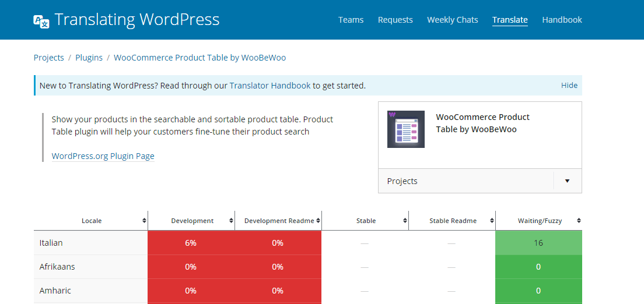The image size is (644, 304).
Task: Click Amharic Development 0% cell
Action: 191,291
